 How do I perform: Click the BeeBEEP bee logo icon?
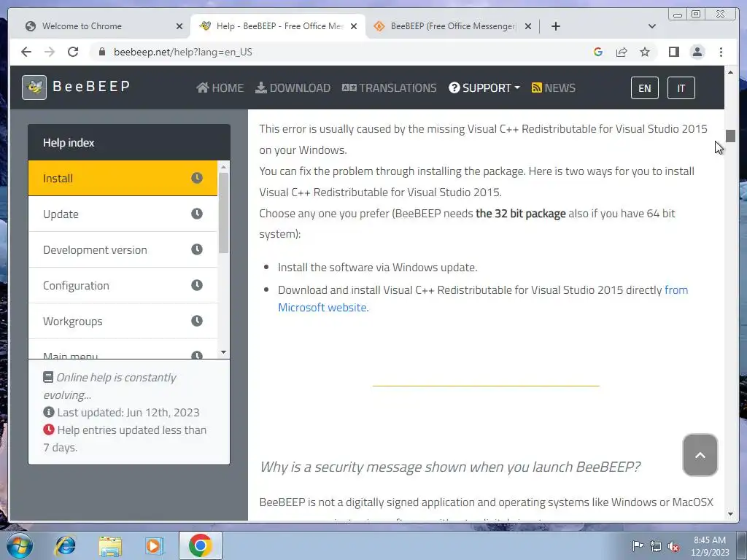[34, 87]
